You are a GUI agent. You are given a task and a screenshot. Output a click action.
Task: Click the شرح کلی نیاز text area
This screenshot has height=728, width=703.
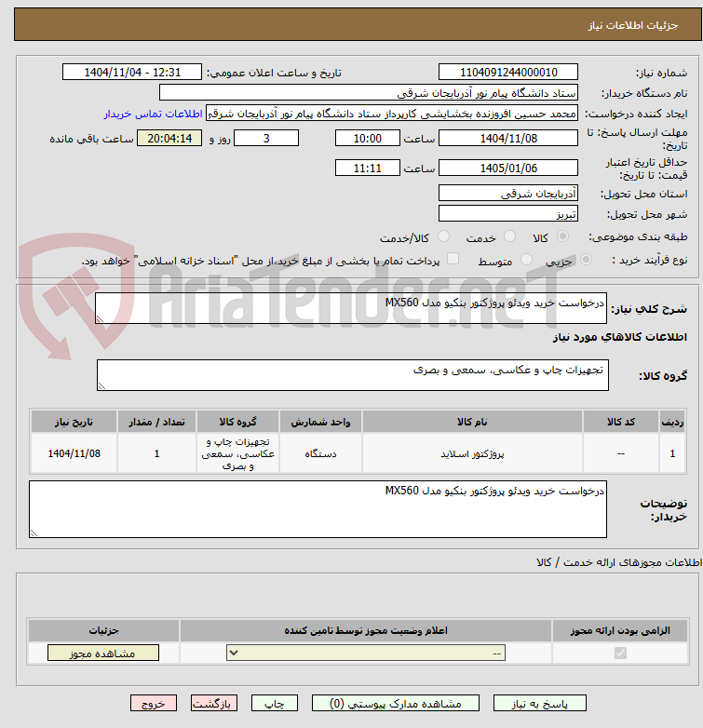[x=351, y=308]
